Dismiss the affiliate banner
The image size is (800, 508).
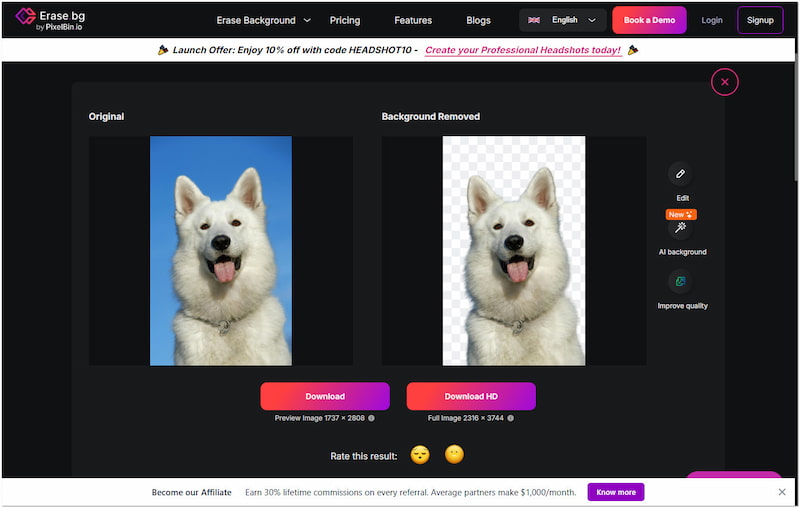click(x=782, y=492)
